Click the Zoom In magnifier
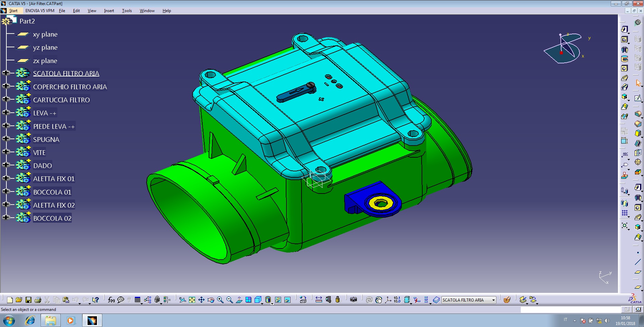Screen dimensions: 644x327 click(x=220, y=300)
